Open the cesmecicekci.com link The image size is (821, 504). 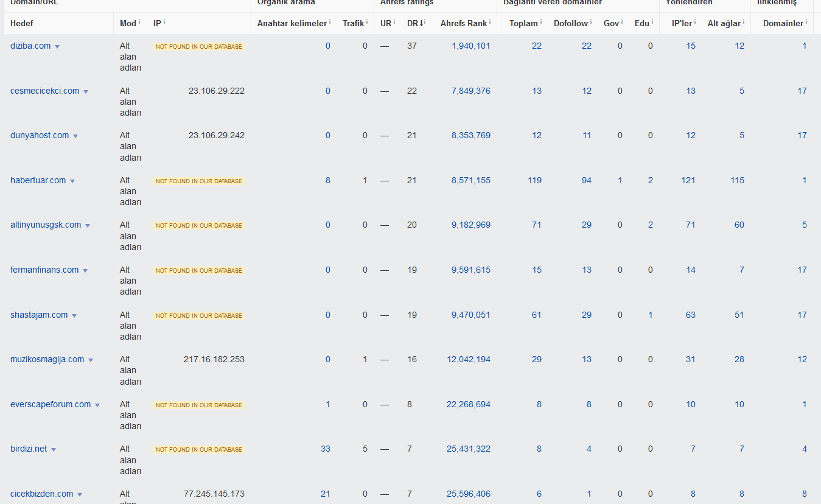[45, 91]
